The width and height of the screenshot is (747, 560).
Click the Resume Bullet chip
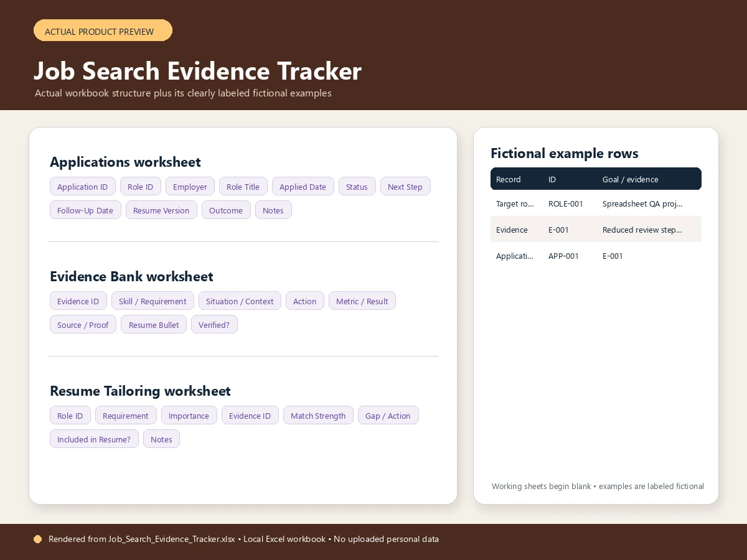pyautogui.click(x=154, y=325)
